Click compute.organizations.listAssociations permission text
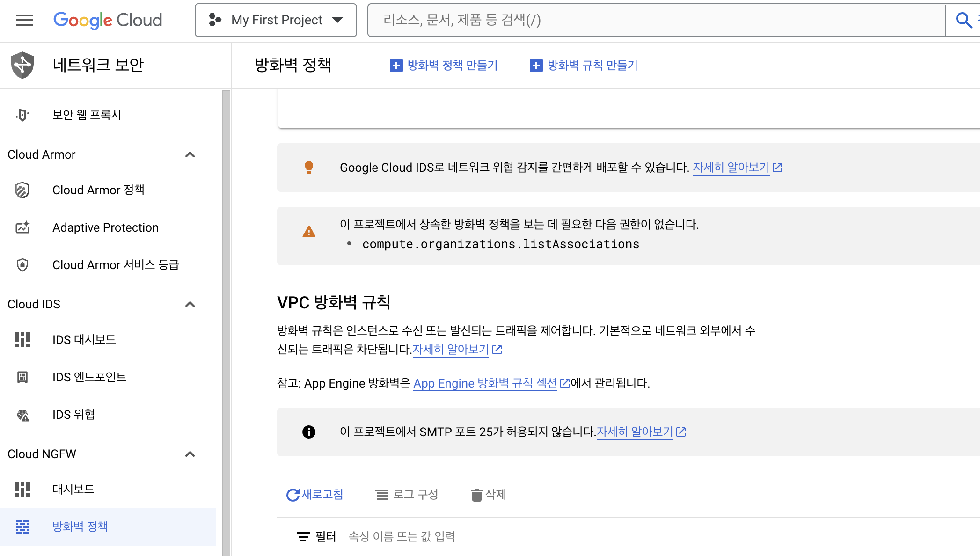 [x=501, y=244]
